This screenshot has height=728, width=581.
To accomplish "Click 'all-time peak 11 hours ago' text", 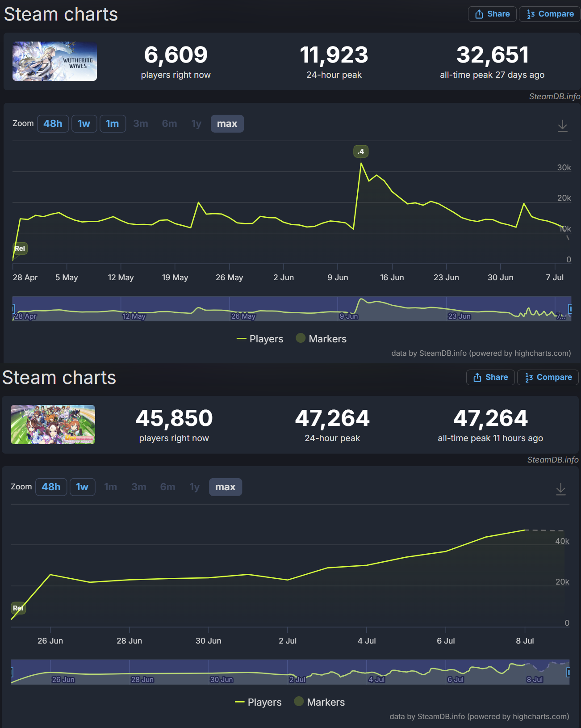I will point(490,438).
